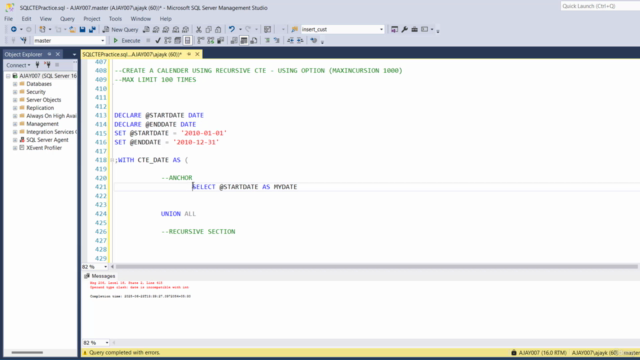The image size is (640, 360).
Task: Select the Replication node
Action: coord(40,108)
